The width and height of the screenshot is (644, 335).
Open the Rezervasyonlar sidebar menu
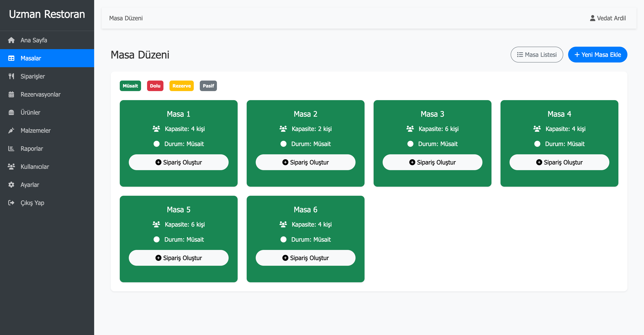(40, 94)
